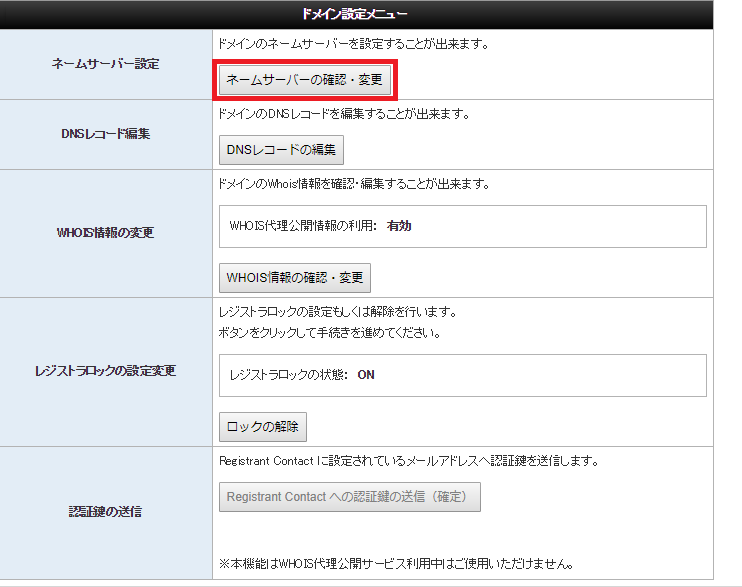Image resolution: width=742 pixels, height=587 pixels.
Task: Click the レジストラロックの状態 label
Action: coord(289,375)
